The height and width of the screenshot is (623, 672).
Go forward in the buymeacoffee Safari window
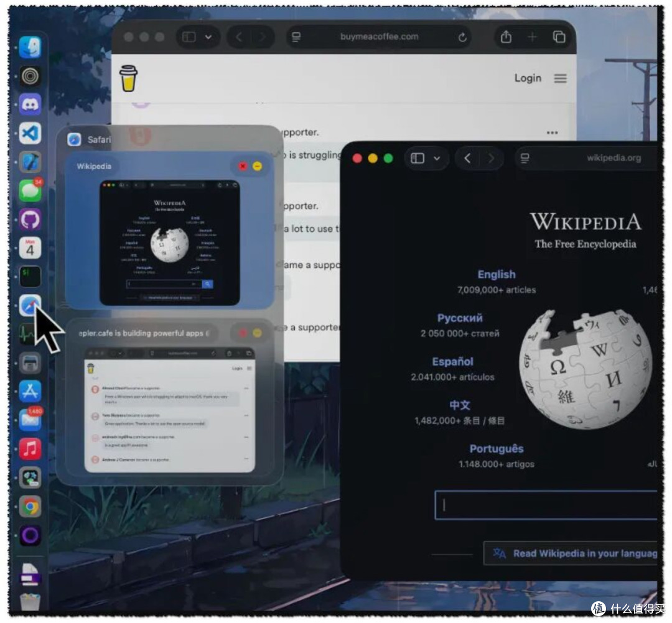point(262,37)
